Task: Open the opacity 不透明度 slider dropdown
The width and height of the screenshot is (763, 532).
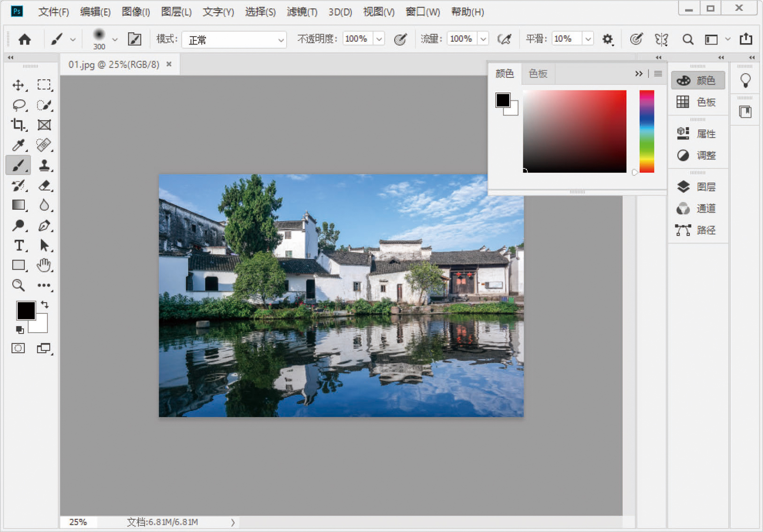Action: (379, 39)
